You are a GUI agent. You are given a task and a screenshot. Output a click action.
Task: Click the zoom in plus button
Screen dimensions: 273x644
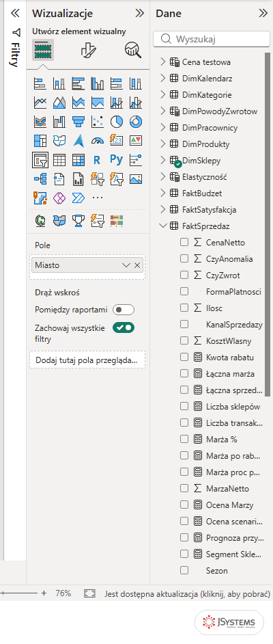point(44,593)
